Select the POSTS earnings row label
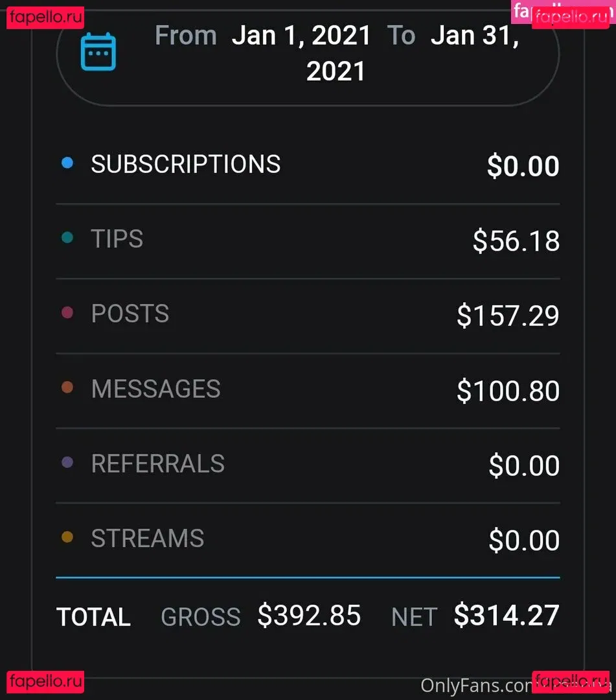Image resolution: width=616 pixels, height=700 pixels. 130,314
